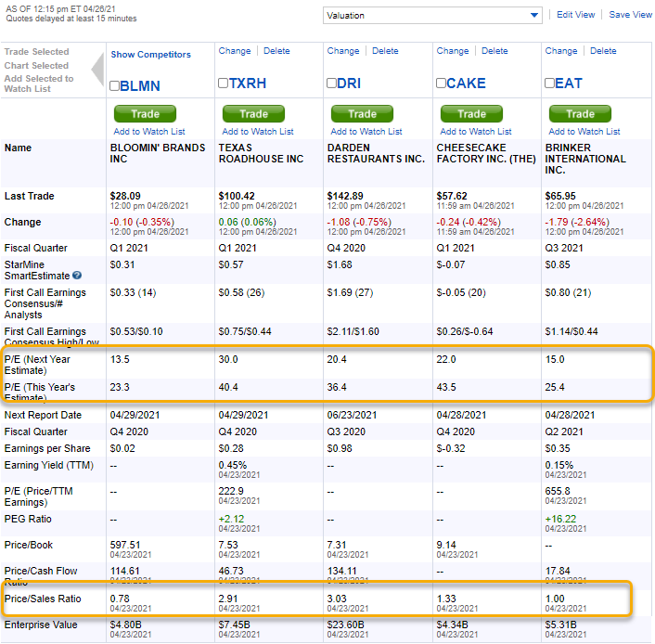Select BLMN consensus $0.33 (14)
The height and width of the screenshot is (644, 655).
[x=133, y=292]
